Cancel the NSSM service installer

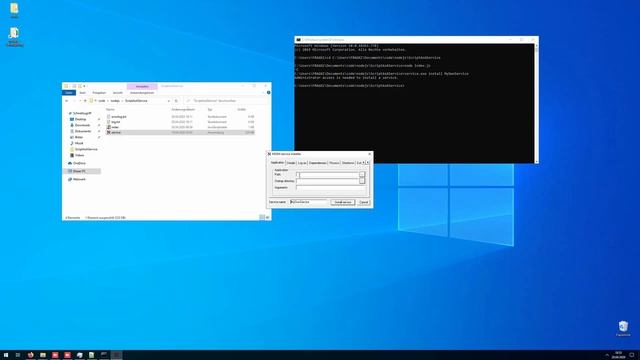tap(364, 202)
